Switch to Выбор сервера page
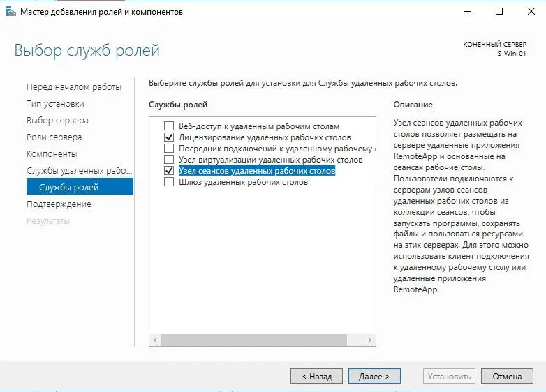 coord(57,121)
